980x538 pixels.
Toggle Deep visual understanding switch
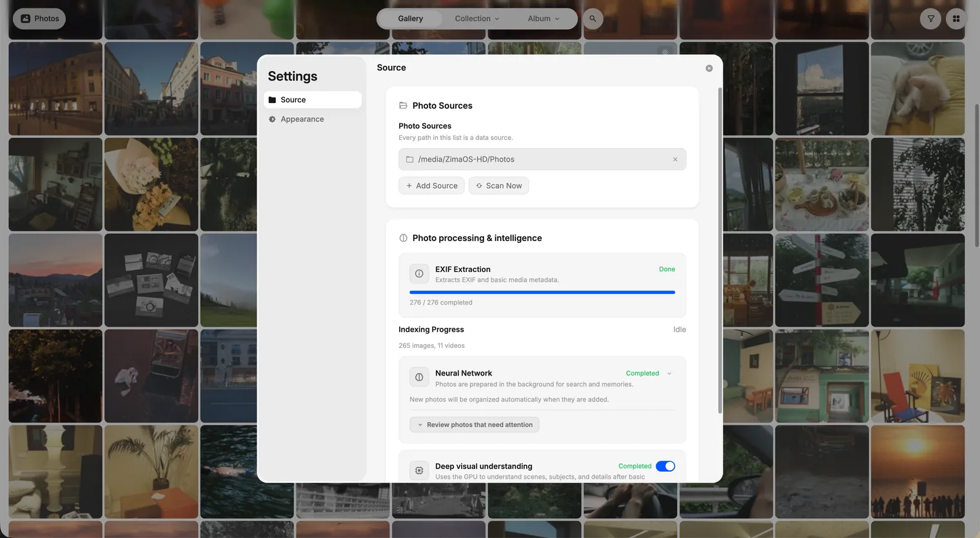click(665, 466)
